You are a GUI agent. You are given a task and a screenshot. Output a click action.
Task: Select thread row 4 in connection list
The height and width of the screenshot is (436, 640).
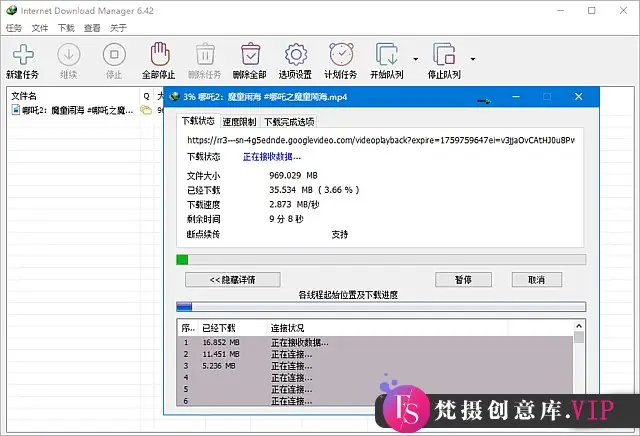click(375, 378)
